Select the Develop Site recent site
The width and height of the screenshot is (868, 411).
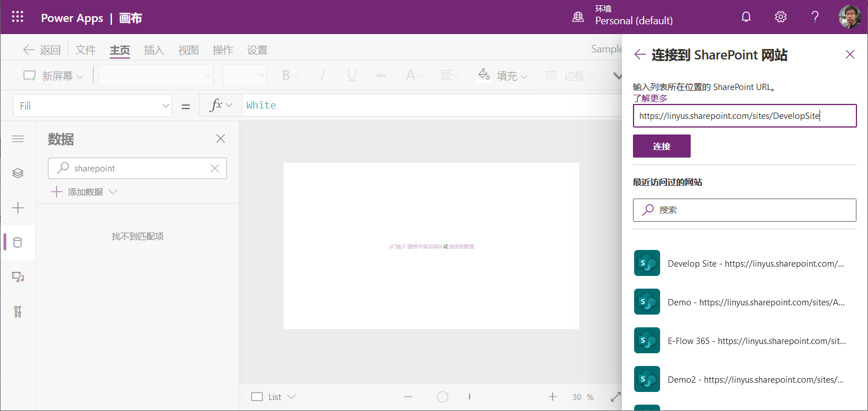coord(744,263)
